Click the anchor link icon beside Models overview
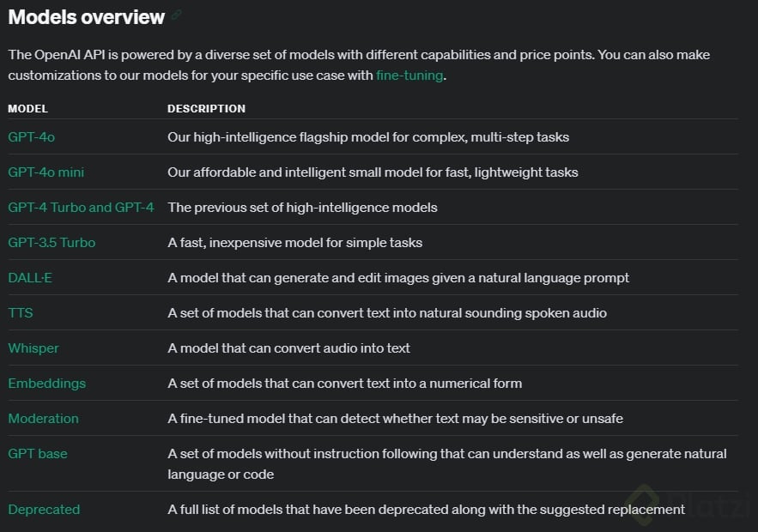 coord(177,15)
